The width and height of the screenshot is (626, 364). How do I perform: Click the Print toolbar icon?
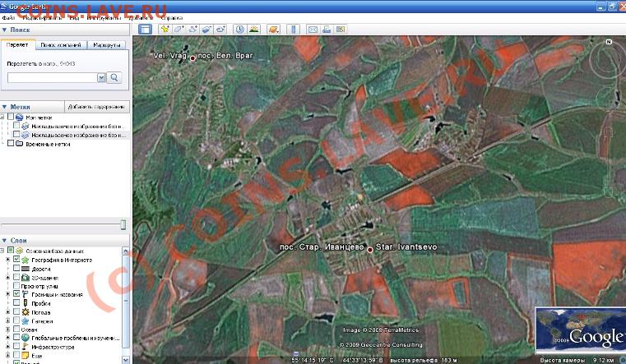(x=327, y=29)
